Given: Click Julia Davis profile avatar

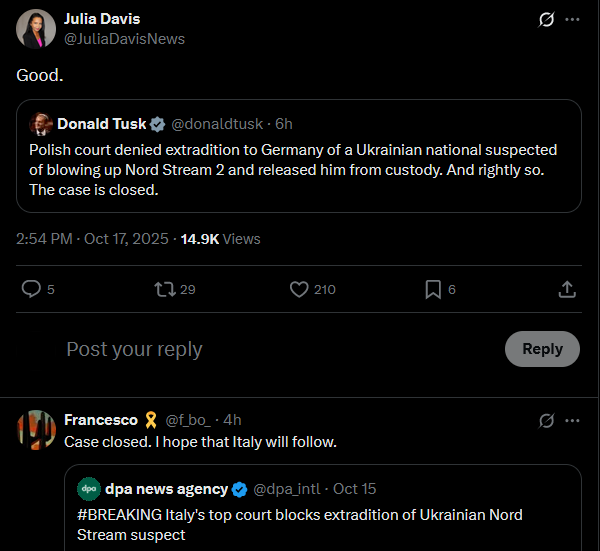Looking at the screenshot, I should point(36,29).
